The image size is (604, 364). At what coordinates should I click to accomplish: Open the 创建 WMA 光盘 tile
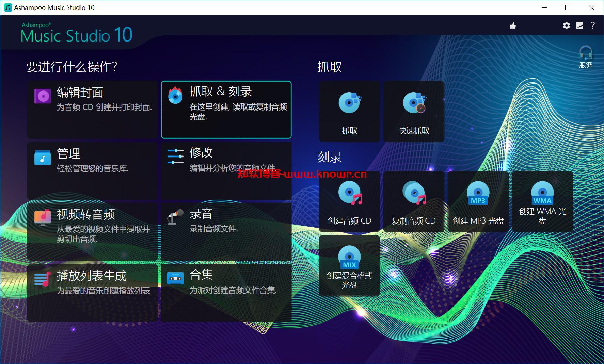(542, 202)
